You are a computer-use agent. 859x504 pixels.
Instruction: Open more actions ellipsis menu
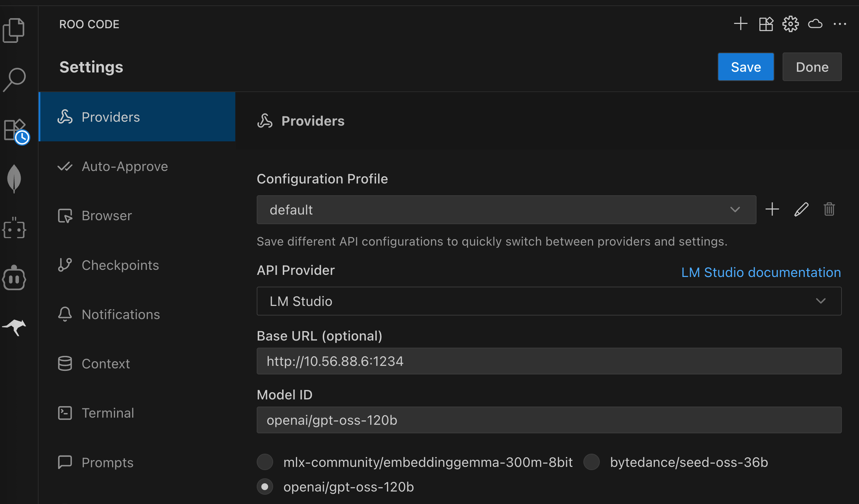pos(840,24)
